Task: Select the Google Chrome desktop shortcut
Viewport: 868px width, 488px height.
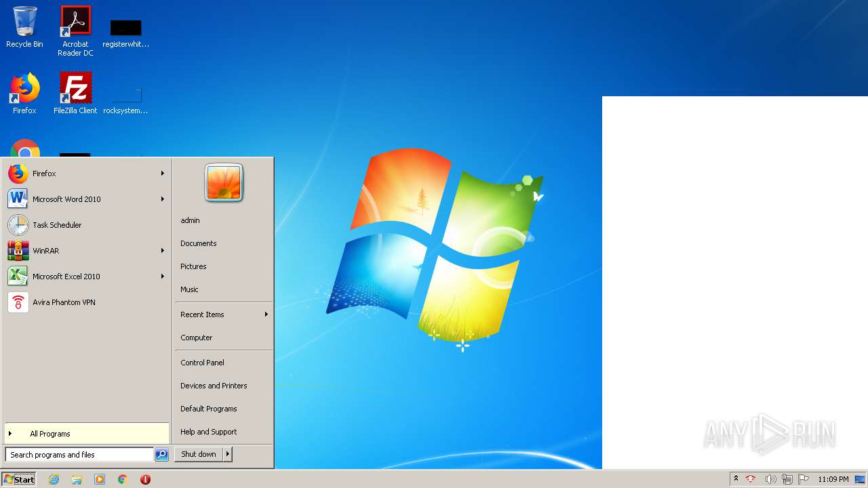Action: [x=25, y=149]
